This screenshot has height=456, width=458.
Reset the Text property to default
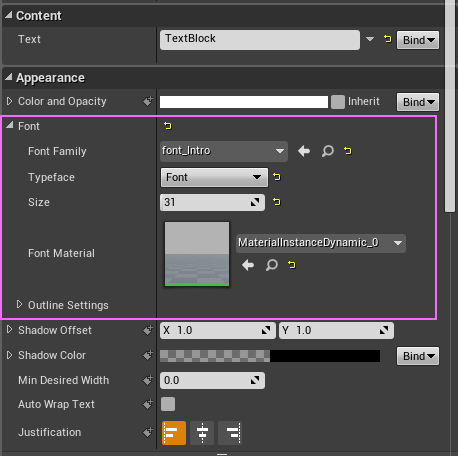click(387, 39)
